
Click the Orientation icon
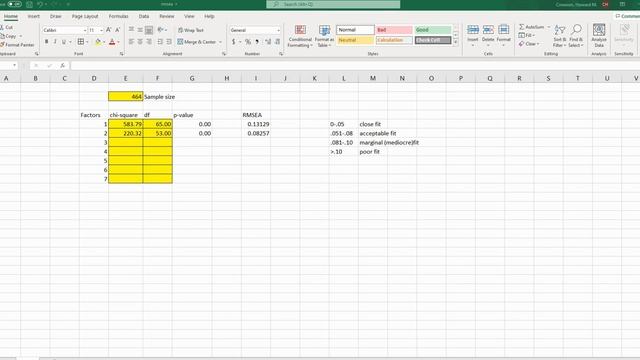pyautogui.click(x=160, y=30)
